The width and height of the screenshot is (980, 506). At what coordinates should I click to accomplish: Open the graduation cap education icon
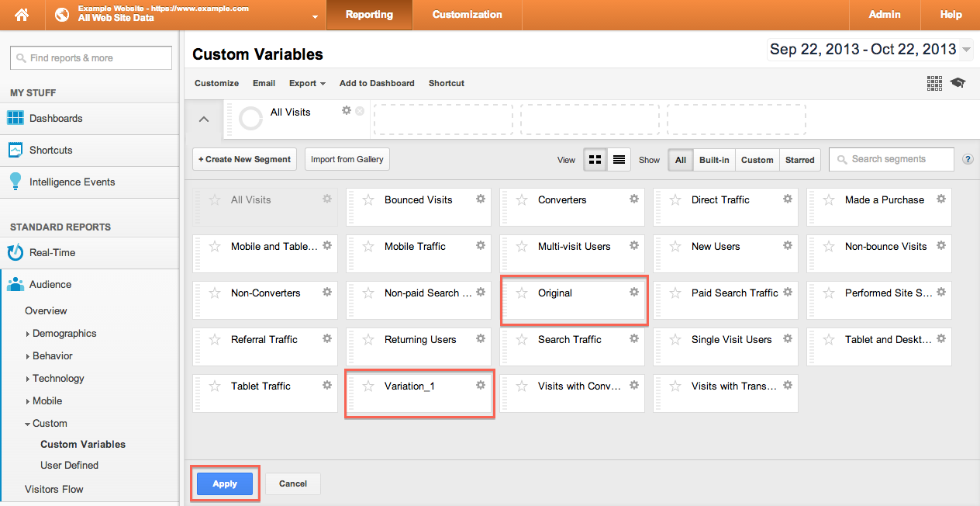click(958, 83)
